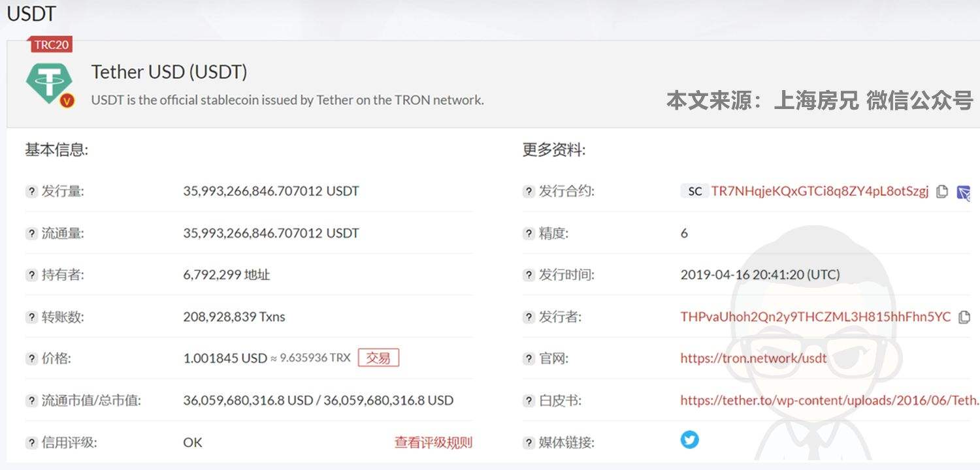Click the USDT page heading
The height and width of the screenshot is (470, 980).
(31, 13)
